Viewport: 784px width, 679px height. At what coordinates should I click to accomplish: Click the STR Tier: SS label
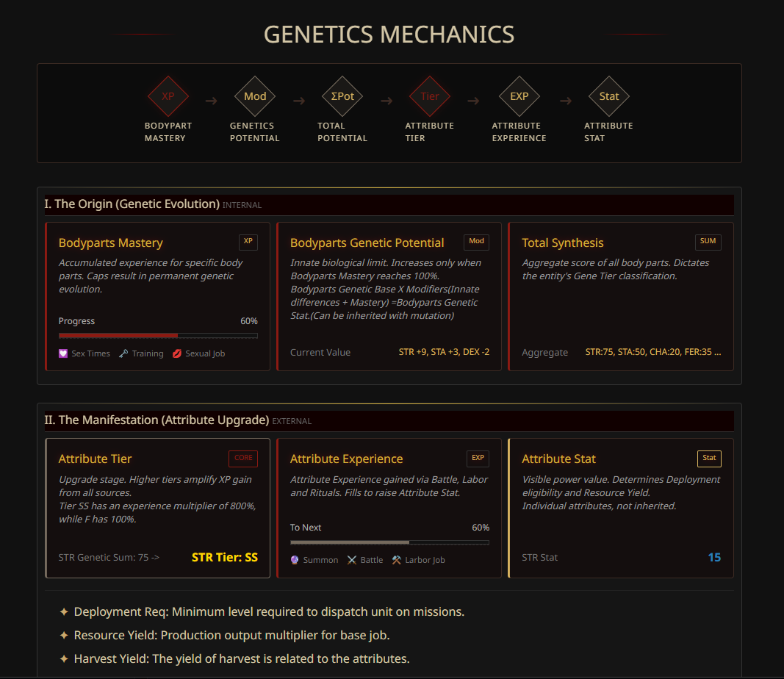click(225, 557)
